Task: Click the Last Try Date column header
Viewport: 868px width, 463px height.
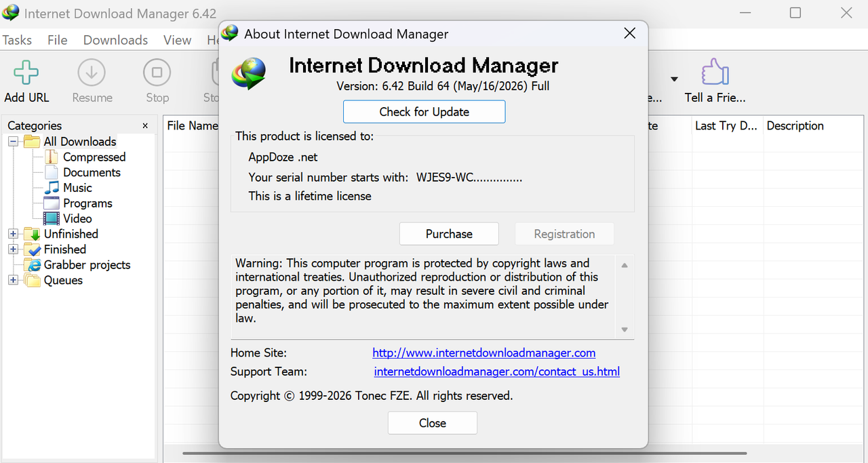Action: 726,125
